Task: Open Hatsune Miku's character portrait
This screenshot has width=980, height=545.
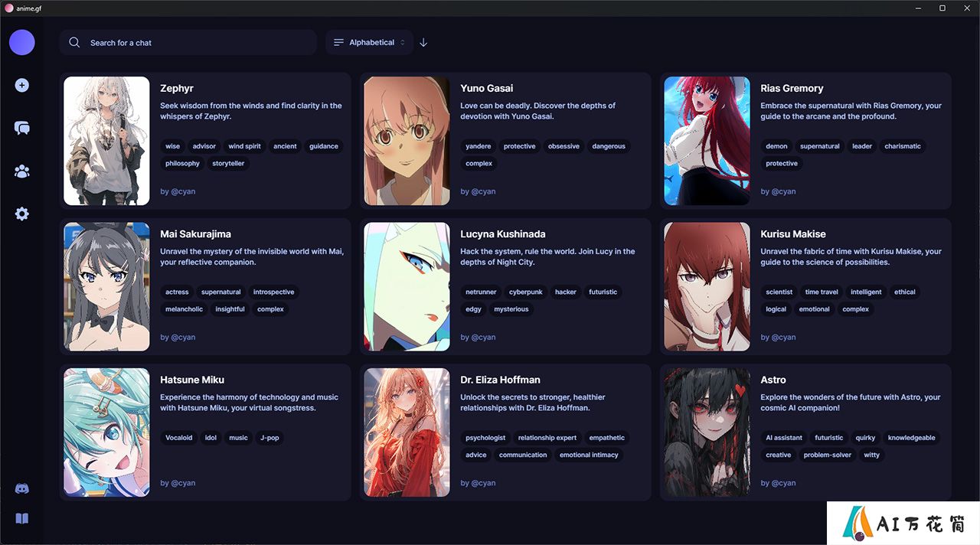Action: point(106,432)
